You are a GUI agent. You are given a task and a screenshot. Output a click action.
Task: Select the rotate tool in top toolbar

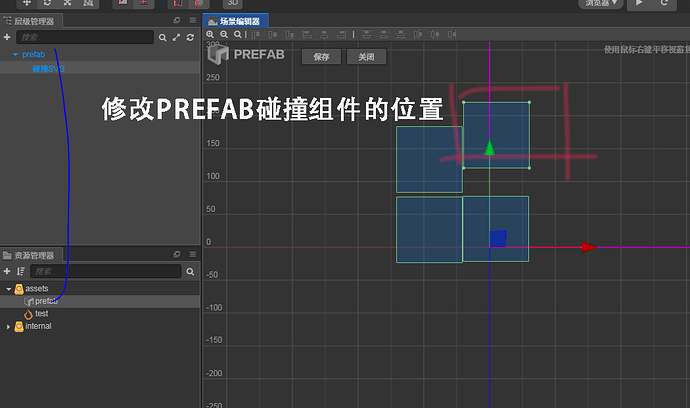click(x=47, y=3)
